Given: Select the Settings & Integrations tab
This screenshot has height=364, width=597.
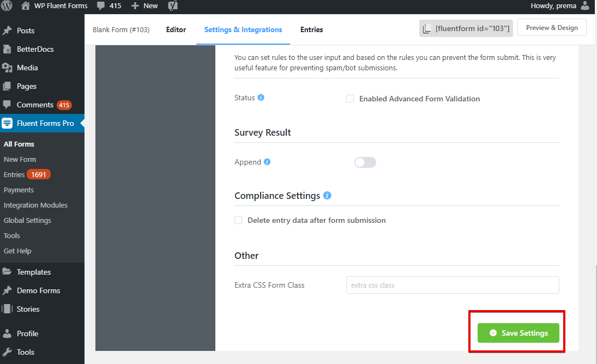Looking at the screenshot, I should pos(243,29).
